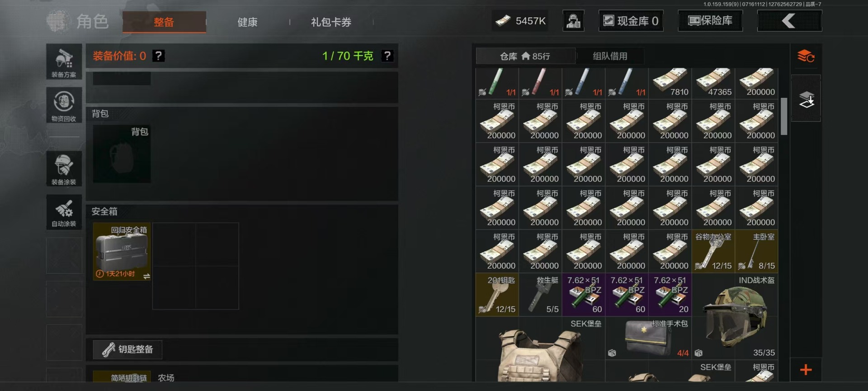The width and height of the screenshot is (868, 391).
Task: Open the 装备涂装 skin icon
Action: point(64,168)
